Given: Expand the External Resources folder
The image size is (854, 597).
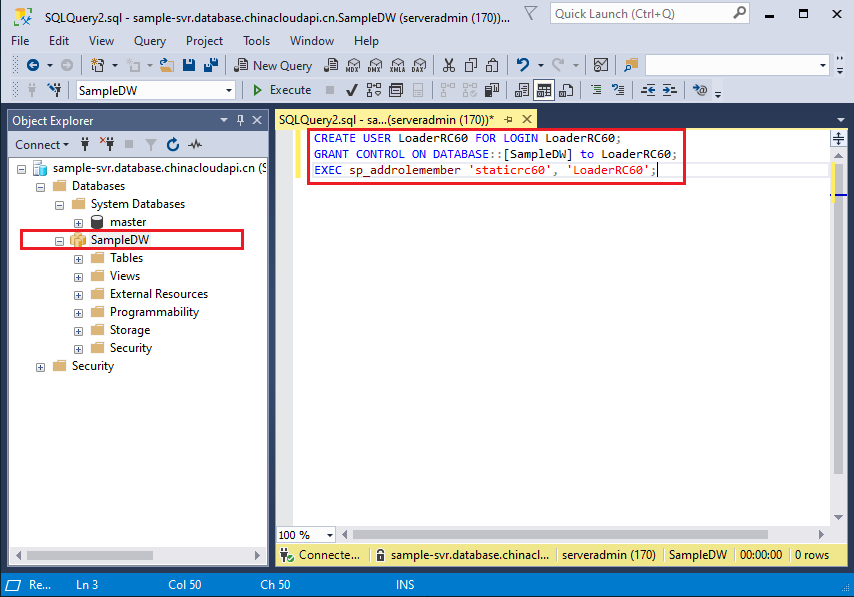Looking at the screenshot, I should (78, 295).
